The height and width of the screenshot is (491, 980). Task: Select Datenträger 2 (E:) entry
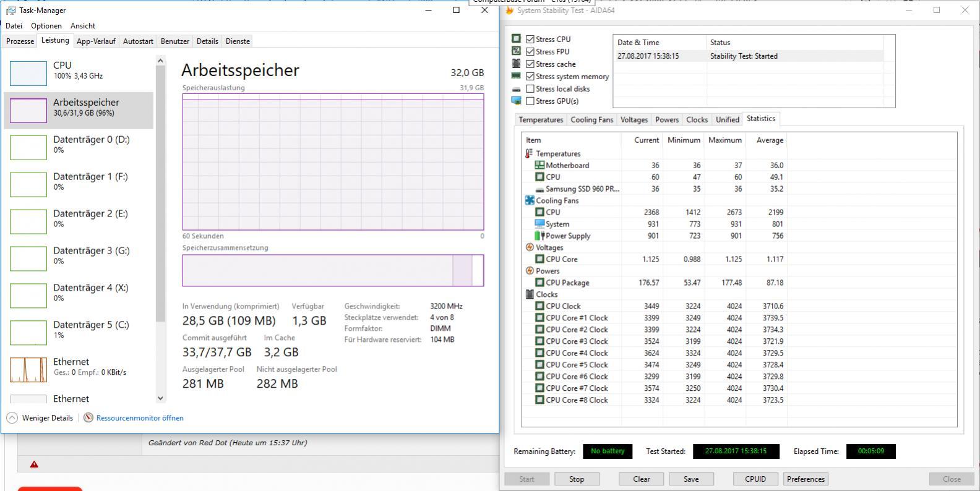point(79,222)
